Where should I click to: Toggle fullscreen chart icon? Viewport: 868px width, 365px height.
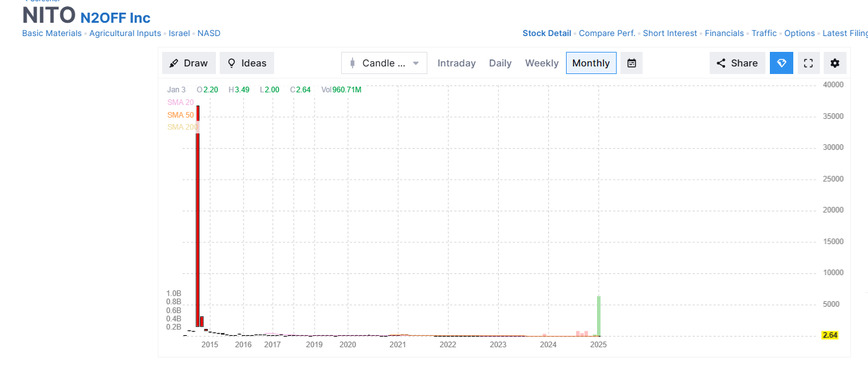[808, 63]
